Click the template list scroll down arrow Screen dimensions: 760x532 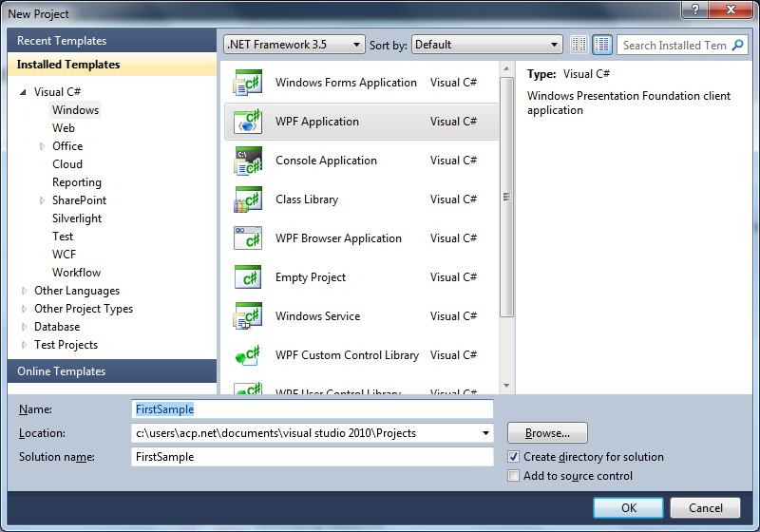point(506,386)
